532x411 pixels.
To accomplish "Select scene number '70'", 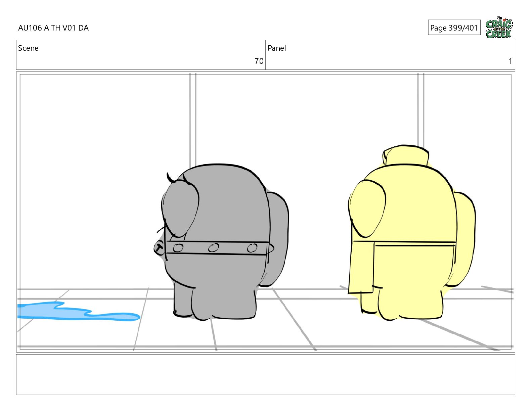I will 259,61.
